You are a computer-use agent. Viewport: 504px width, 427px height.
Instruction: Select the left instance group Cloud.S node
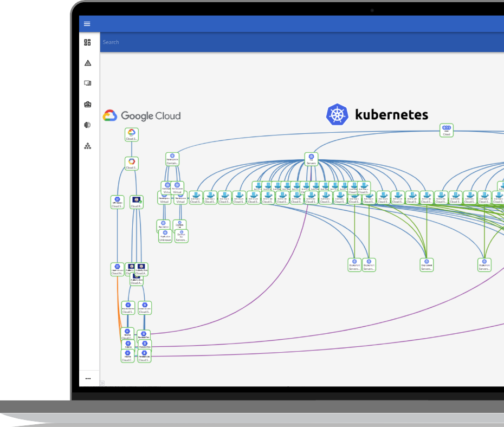(x=128, y=308)
